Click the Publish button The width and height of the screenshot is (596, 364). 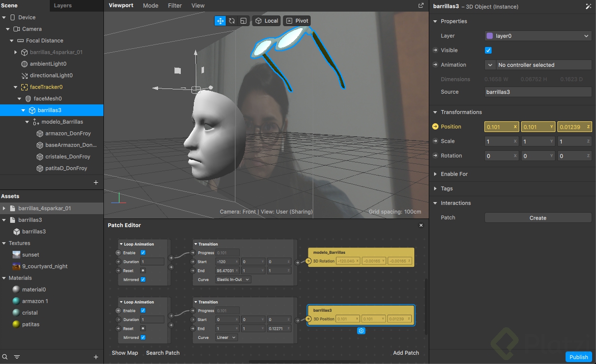(x=579, y=357)
